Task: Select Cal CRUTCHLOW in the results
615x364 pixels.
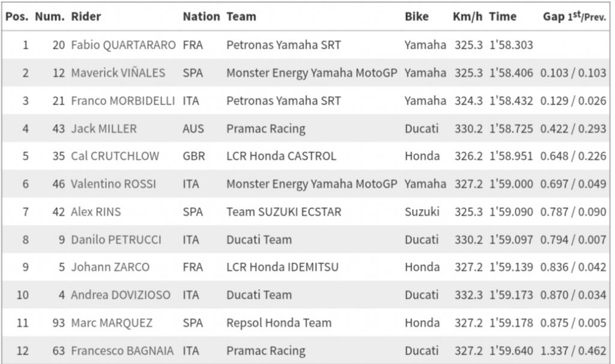Action: [x=115, y=156]
